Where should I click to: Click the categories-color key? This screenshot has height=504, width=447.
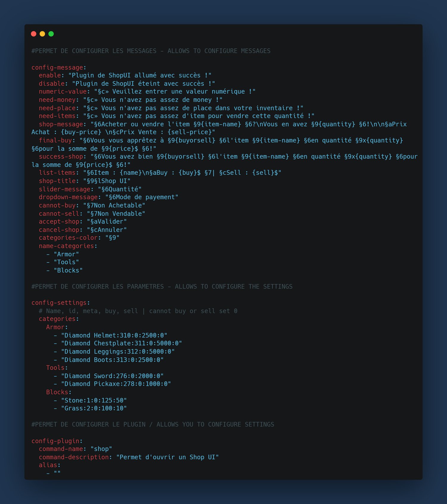point(68,238)
